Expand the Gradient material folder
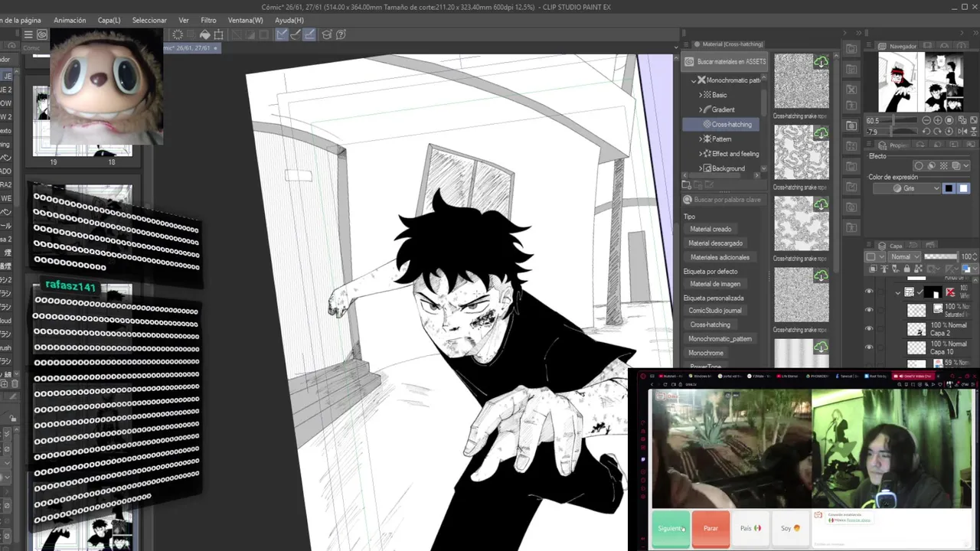980x551 pixels. pyautogui.click(x=701, y=109)
